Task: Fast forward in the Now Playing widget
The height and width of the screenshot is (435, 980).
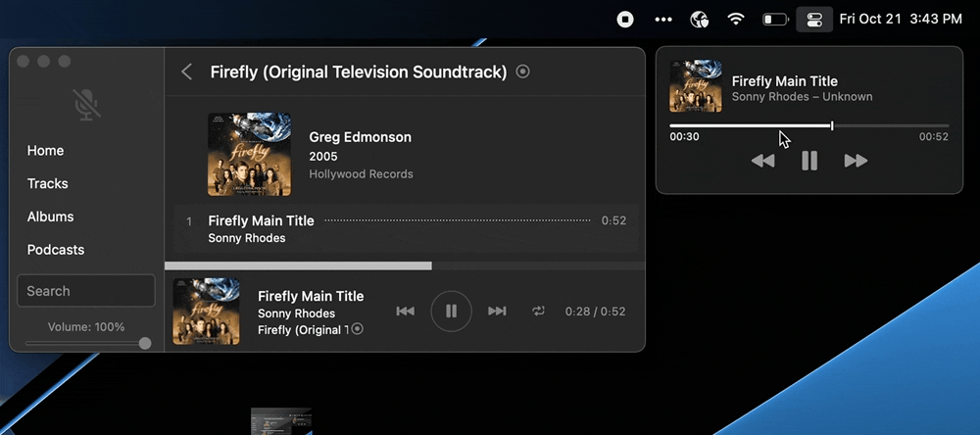Action: [856, 162]
